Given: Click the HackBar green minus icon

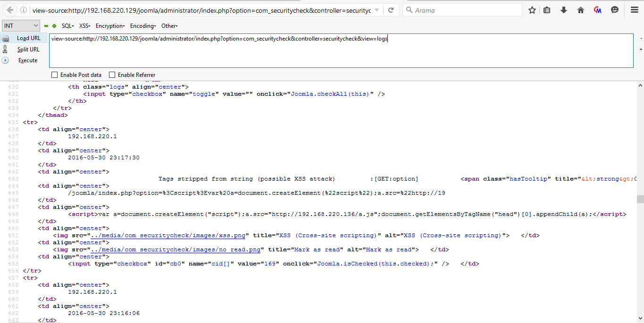Looking at the screenshot, I should point(46,26).
